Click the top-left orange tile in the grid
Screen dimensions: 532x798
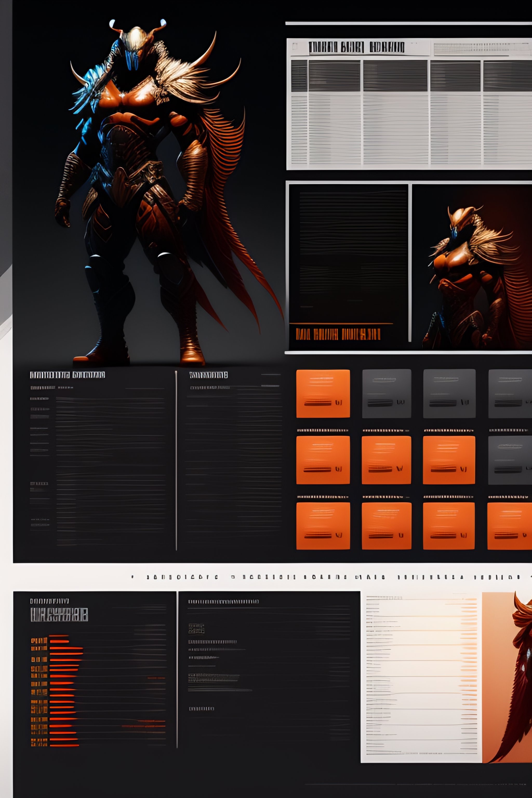(x=323, y=393)
